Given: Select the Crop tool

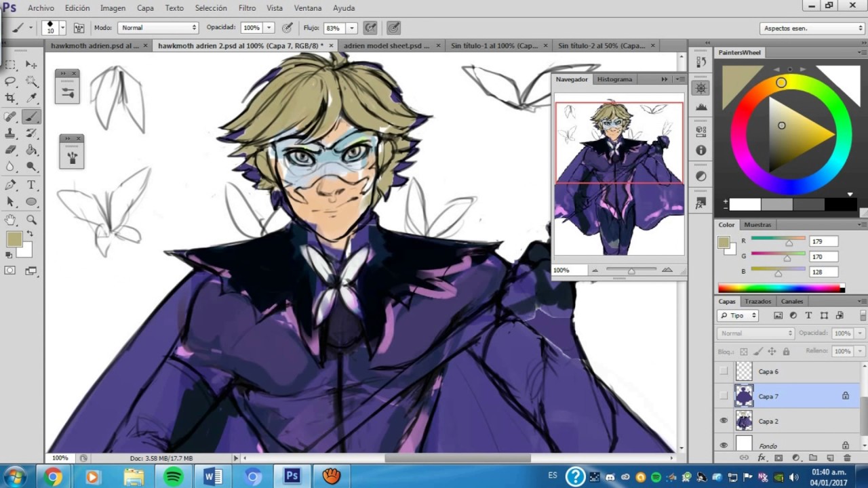Looking at the screenshot, I should pos(11,99).
